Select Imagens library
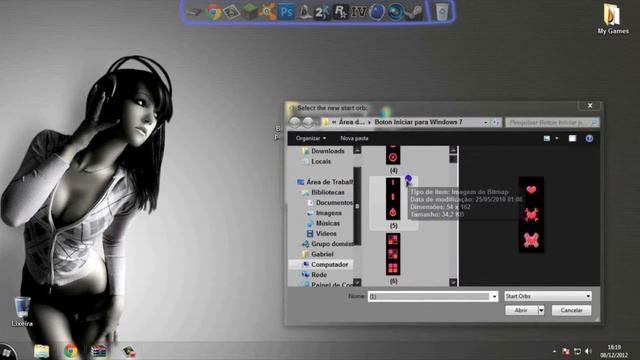The width and height of the screenshot is (640, 360). pyautogui.click(x=324, y=213)
